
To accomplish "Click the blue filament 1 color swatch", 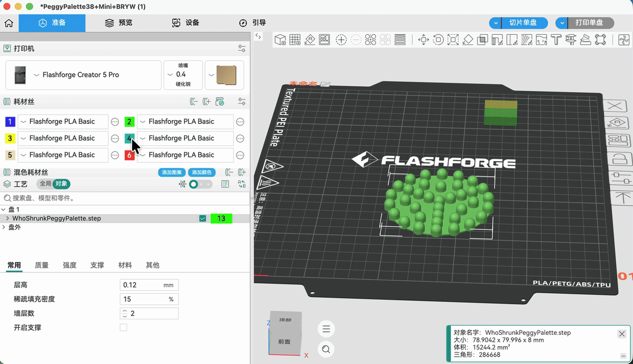I will tap(10, 122).
